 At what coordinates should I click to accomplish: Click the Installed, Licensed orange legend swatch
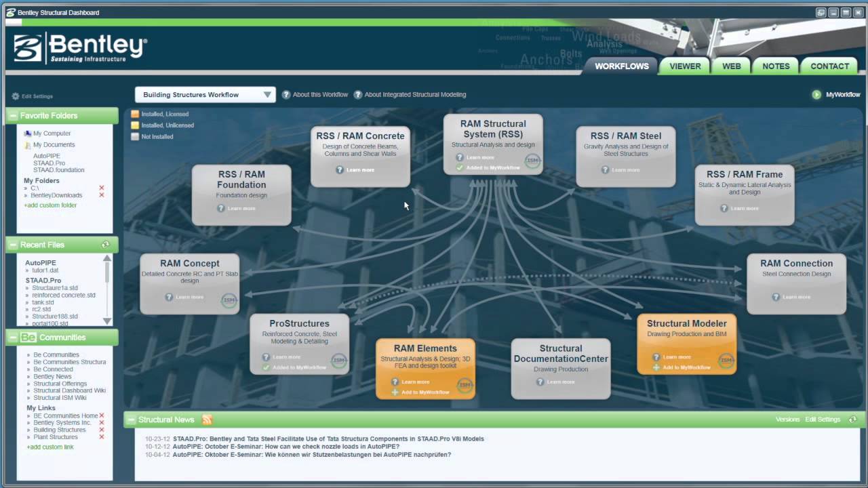pos(135,114)
